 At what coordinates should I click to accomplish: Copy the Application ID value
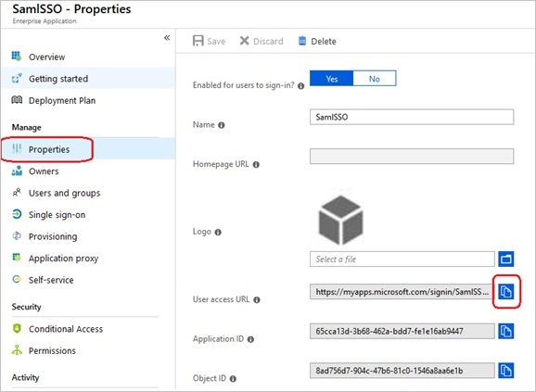point(506,331)
